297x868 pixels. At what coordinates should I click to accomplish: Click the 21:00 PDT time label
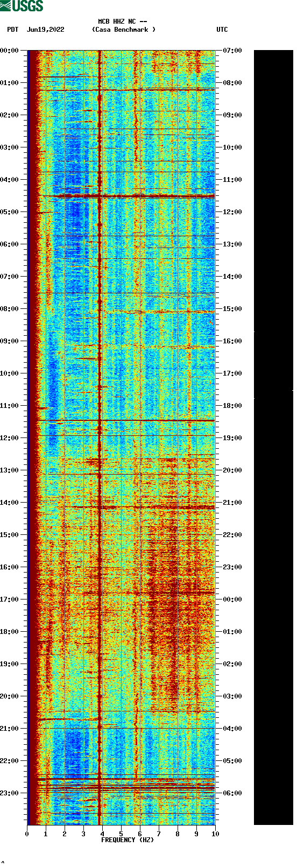point(9,729)
